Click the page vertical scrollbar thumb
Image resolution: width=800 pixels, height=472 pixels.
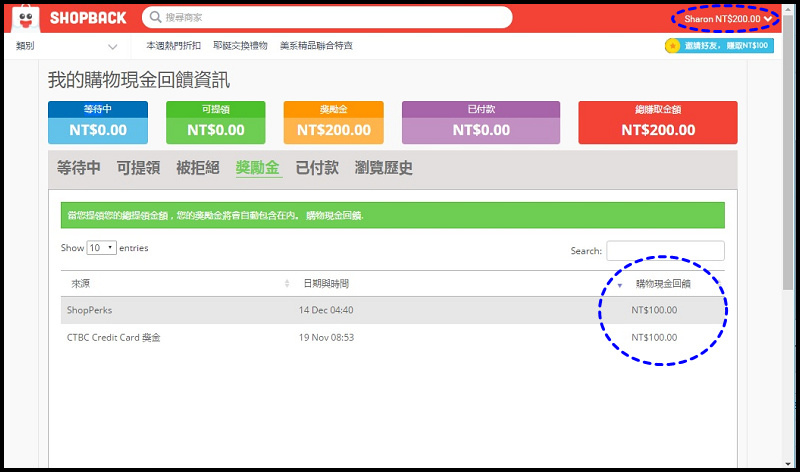[789, 153]
